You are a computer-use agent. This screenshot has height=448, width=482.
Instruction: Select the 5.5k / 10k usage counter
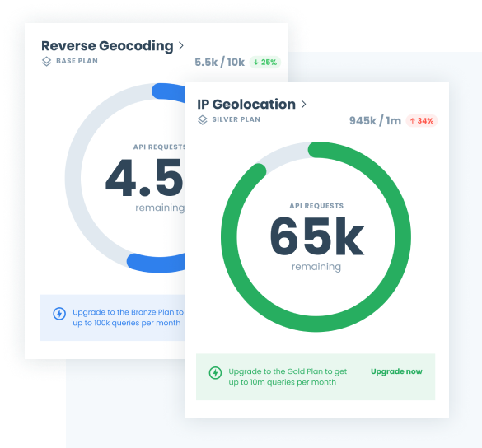pyautogui.click(x=219, y=63)
